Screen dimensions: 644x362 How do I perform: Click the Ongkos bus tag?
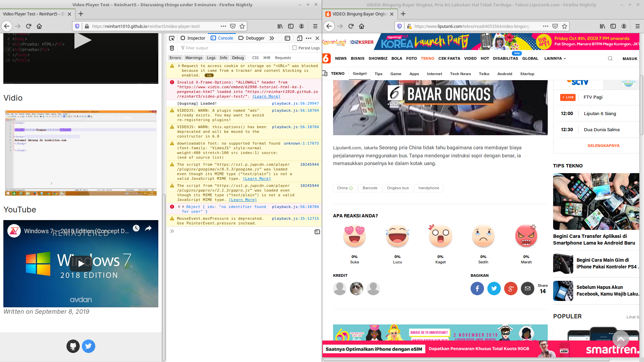[x=398, y=188]
